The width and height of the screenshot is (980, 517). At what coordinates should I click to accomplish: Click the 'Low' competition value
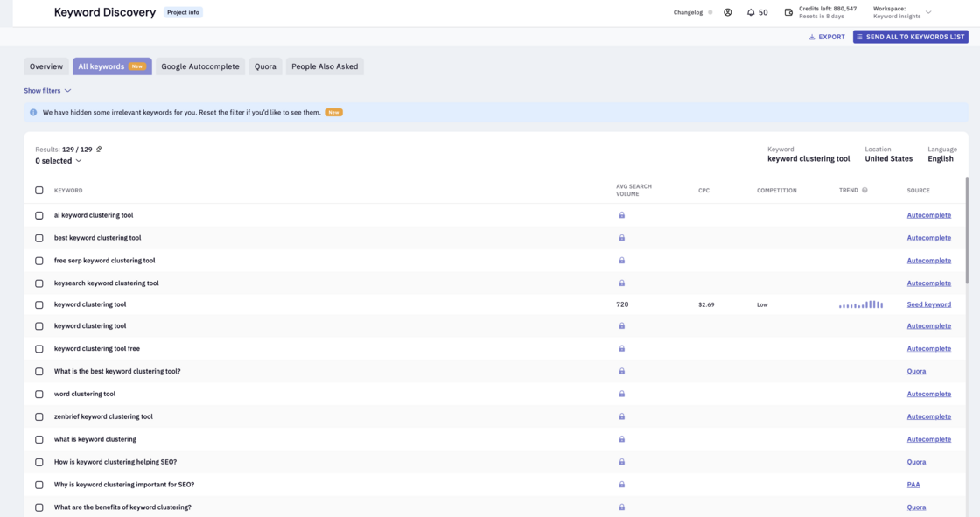[762, 304]
